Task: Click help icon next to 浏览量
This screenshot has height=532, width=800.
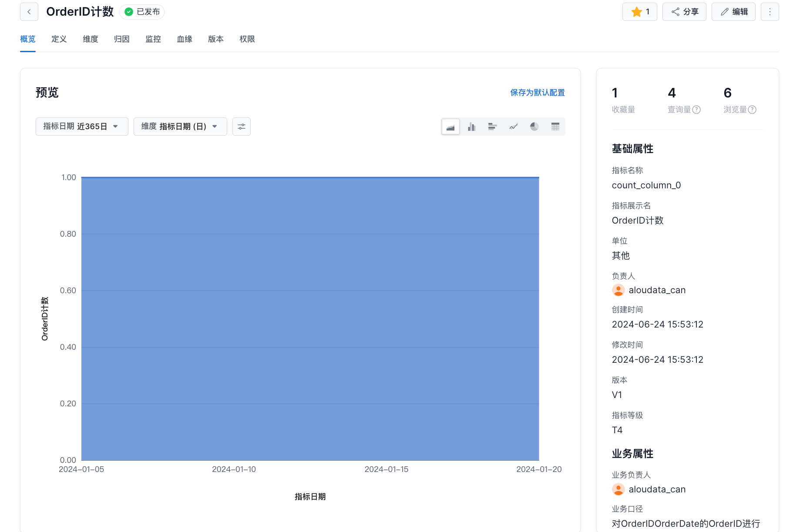Action: tap(752, 110)
